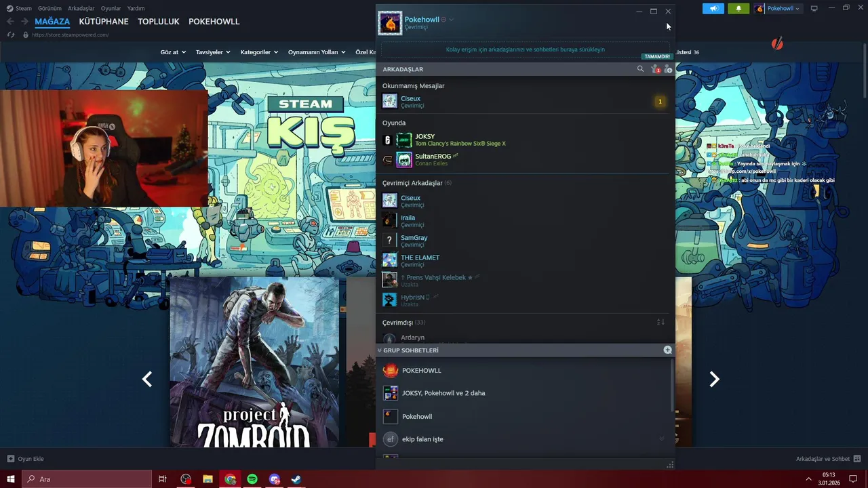Open Pokehowll account dropdown in title bar

[778, 8]
